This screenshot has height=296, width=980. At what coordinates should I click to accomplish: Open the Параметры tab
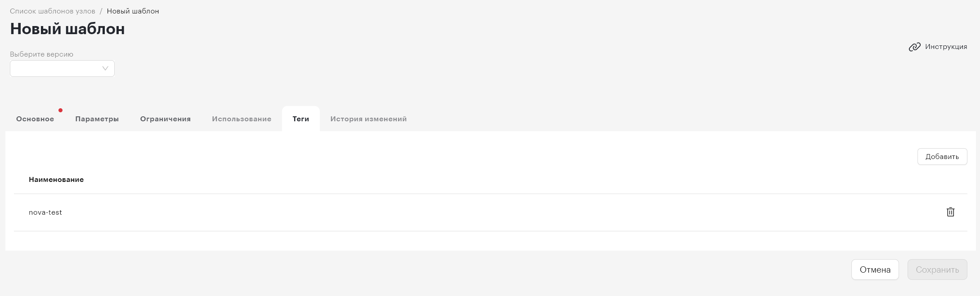coord(97,119)
